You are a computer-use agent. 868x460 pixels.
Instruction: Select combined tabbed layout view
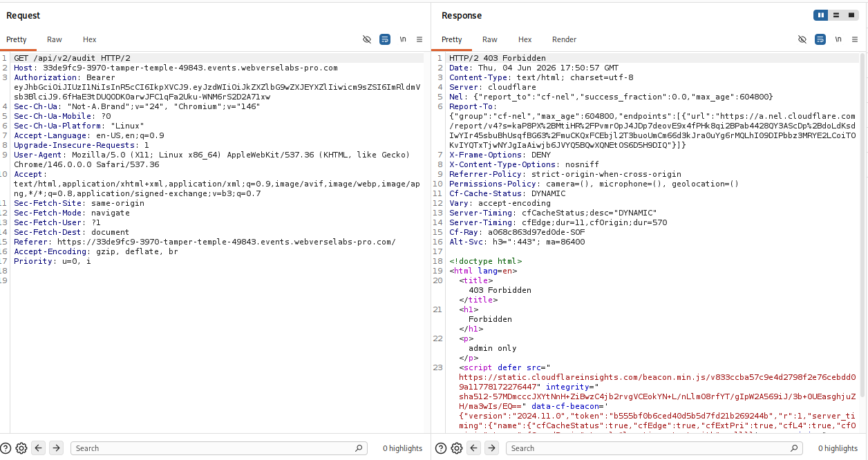[851, 15]
